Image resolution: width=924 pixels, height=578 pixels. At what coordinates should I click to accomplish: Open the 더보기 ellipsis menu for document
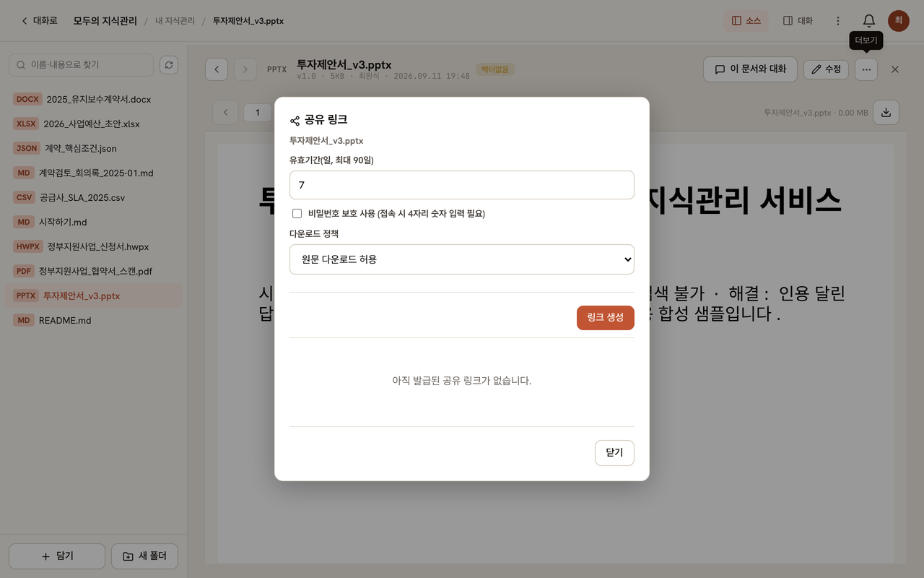pos(866,69)
